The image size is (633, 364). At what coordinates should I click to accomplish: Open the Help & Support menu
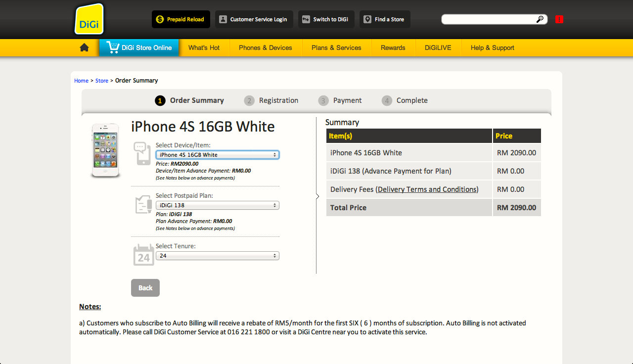[x=493, y=47]
